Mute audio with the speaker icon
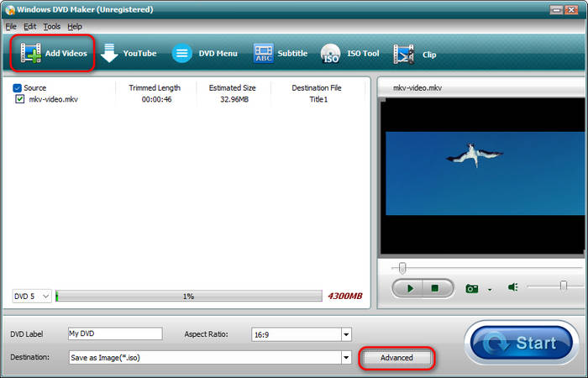 (513, 287)
